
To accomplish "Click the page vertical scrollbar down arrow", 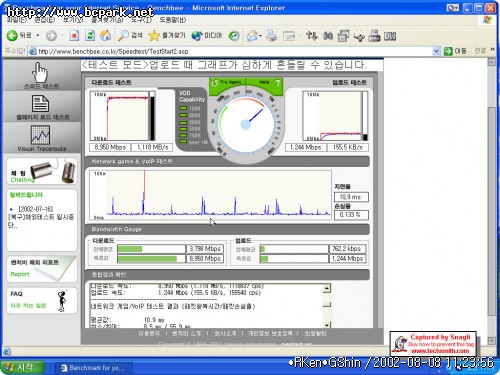I will (x=492, y=340).
